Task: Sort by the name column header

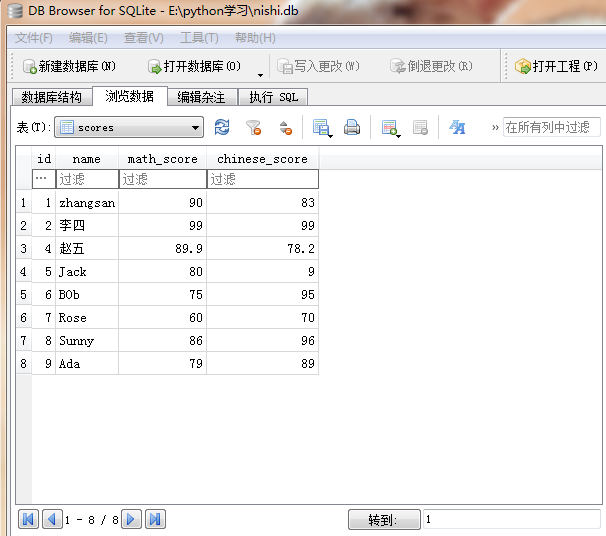Action: pyautogui.click(x=87, y=159)
